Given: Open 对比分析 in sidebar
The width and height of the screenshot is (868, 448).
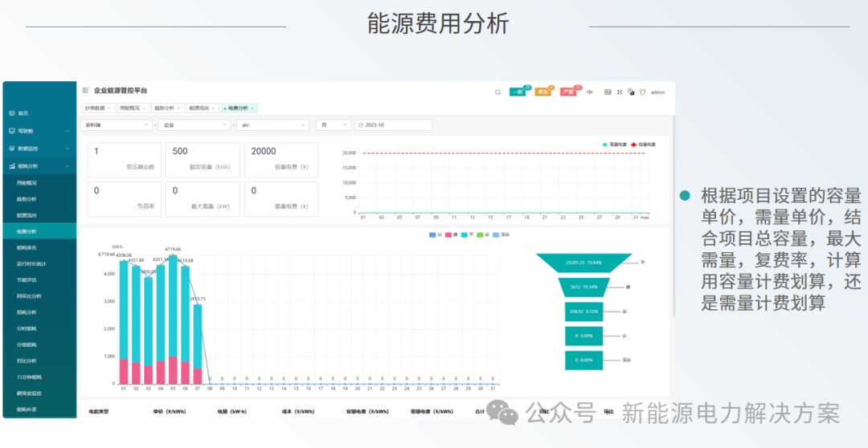Looking at the screenshot, I should click(x=39, y=361).
